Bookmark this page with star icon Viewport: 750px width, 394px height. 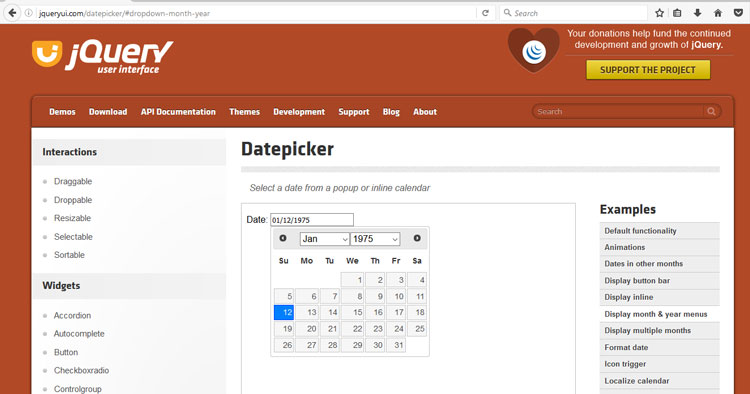tap(659, 13)
